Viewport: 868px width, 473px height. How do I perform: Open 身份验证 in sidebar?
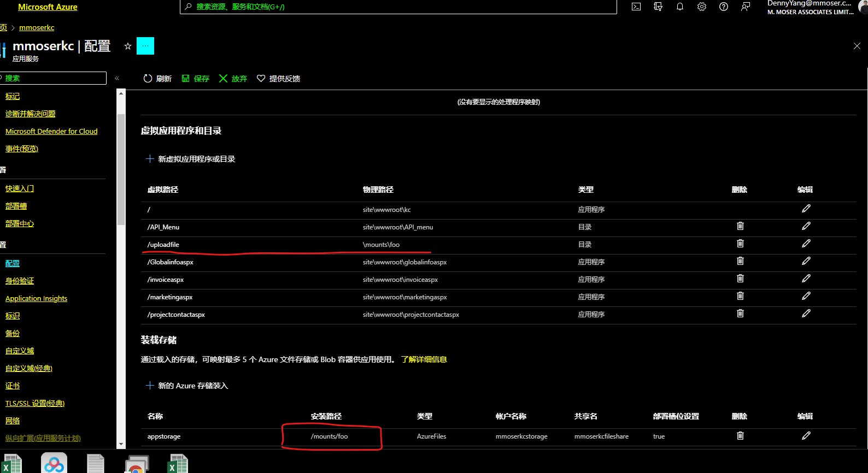pyautogui.click(x=20, y=281)
